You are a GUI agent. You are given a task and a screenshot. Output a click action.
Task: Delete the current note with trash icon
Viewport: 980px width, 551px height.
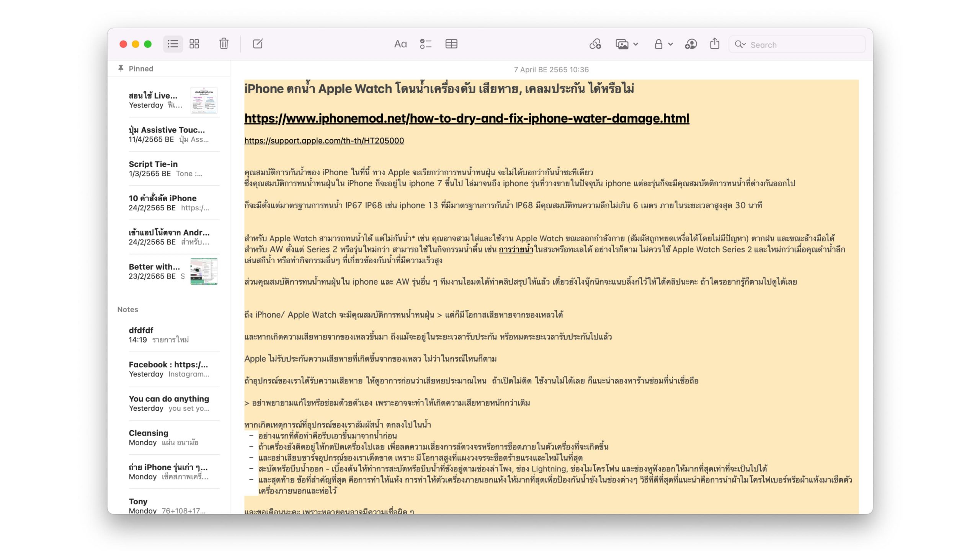[x=224, y=44]
